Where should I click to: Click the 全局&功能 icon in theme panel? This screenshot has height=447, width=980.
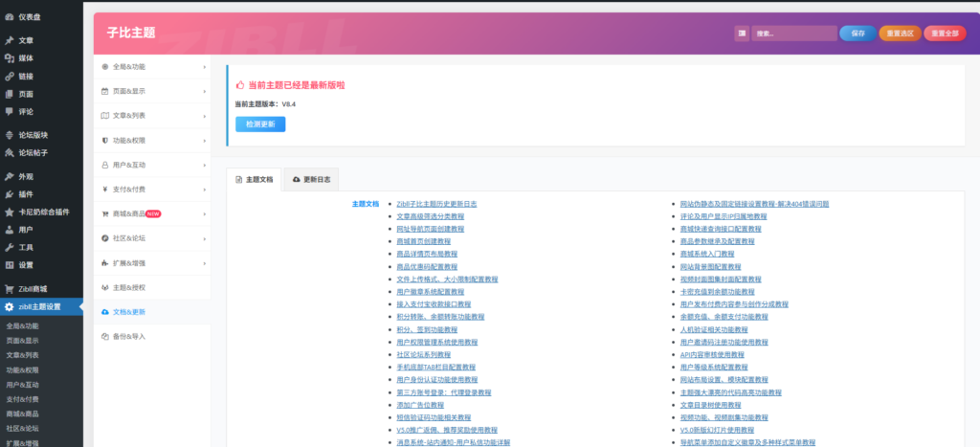(x=104, y=66)
